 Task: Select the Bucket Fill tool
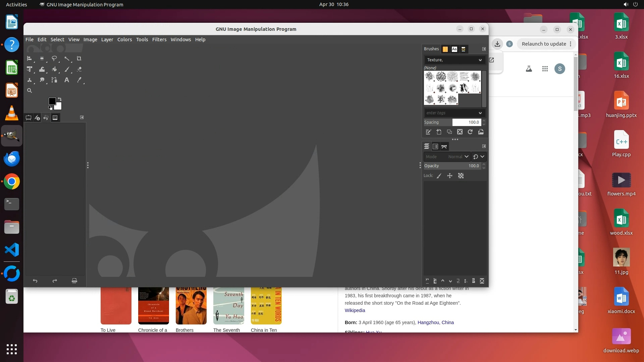pyautogui.click(x=54, y=69)
